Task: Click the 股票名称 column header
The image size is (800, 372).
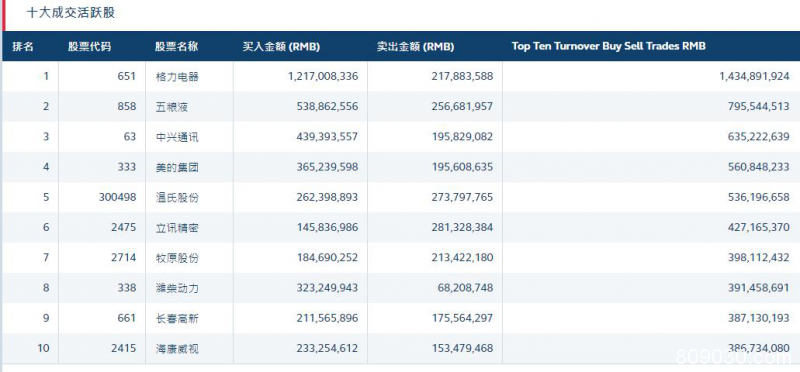Action: click(x=177, y=46)
